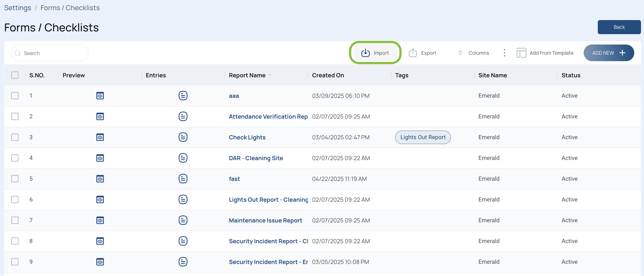The width and height of the screenshot is (644, 276).
Task: Check the checkbox for row 6
Action: tap(15, 199)
